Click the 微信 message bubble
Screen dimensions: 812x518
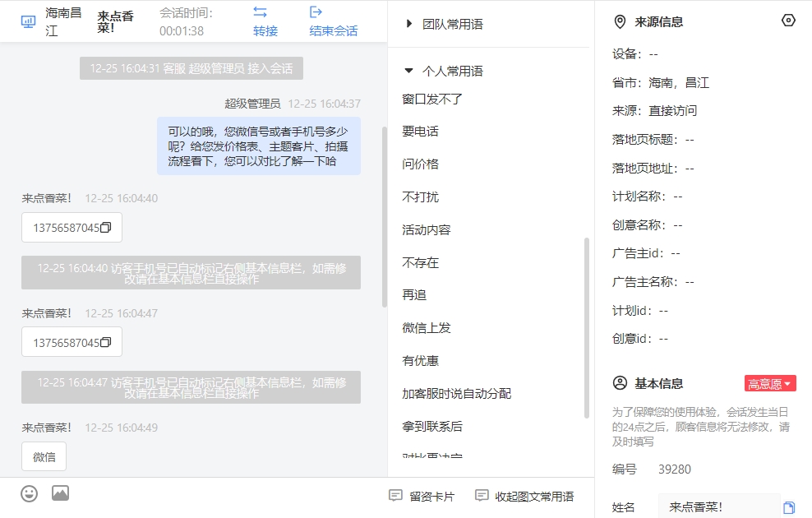(x=44, y=456)
